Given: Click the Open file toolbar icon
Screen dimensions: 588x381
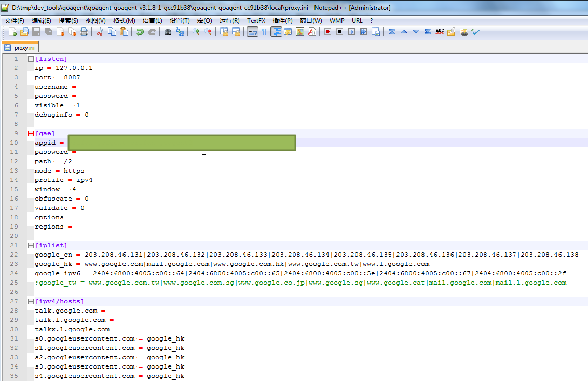Looking at the screenshot, I should [x=24, y=32].
